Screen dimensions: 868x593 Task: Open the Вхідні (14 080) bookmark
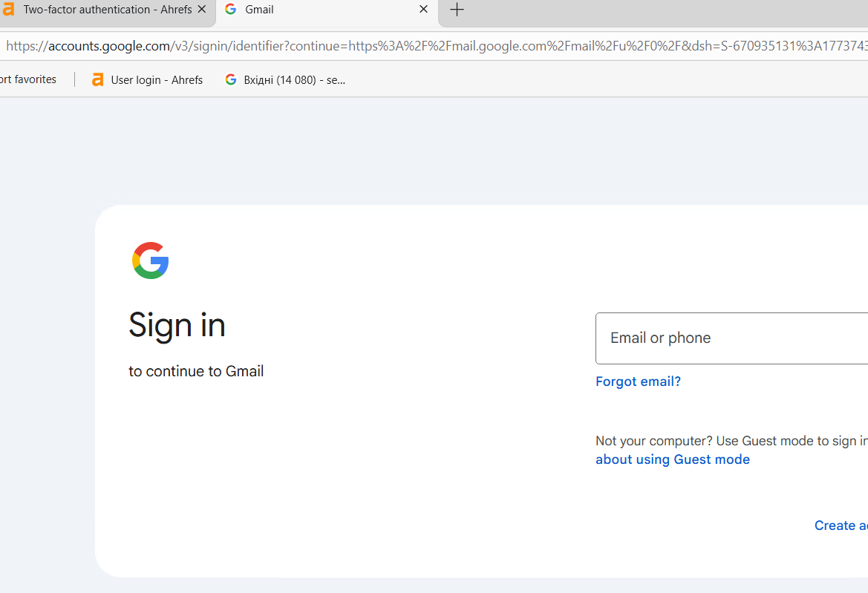294,79
